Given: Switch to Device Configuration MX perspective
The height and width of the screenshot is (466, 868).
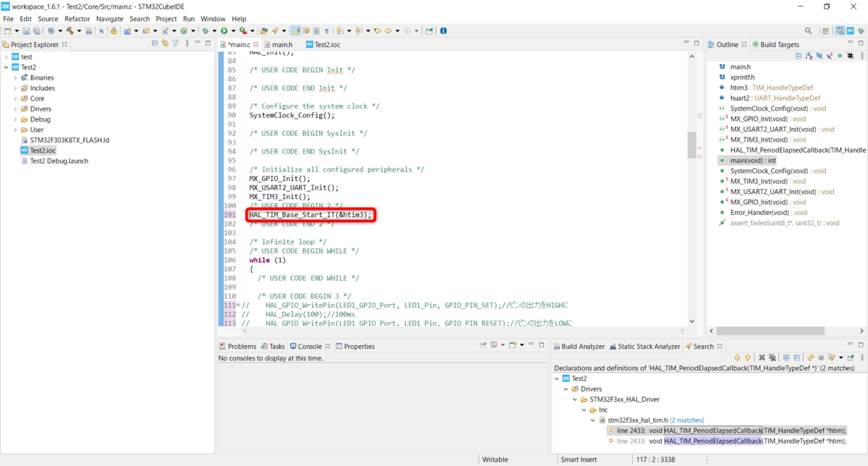Looking at the screenshot, I should coord(850,31).
